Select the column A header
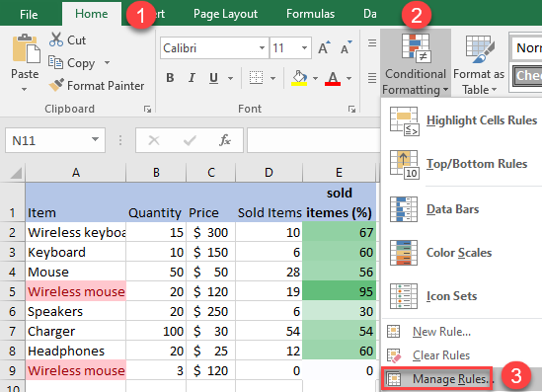The width and height of the screenshot is (542, 392). pos(76,172)
